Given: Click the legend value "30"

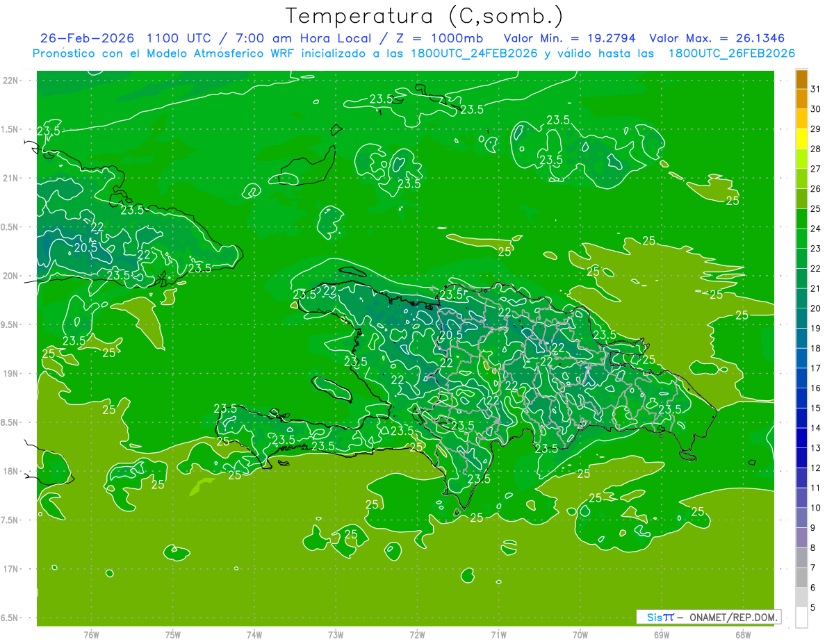Looking at the screenshot, I should 816,109.
